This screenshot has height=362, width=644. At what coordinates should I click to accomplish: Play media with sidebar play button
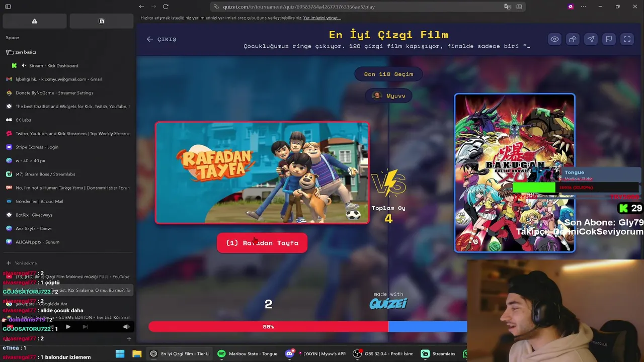[68, 327]
